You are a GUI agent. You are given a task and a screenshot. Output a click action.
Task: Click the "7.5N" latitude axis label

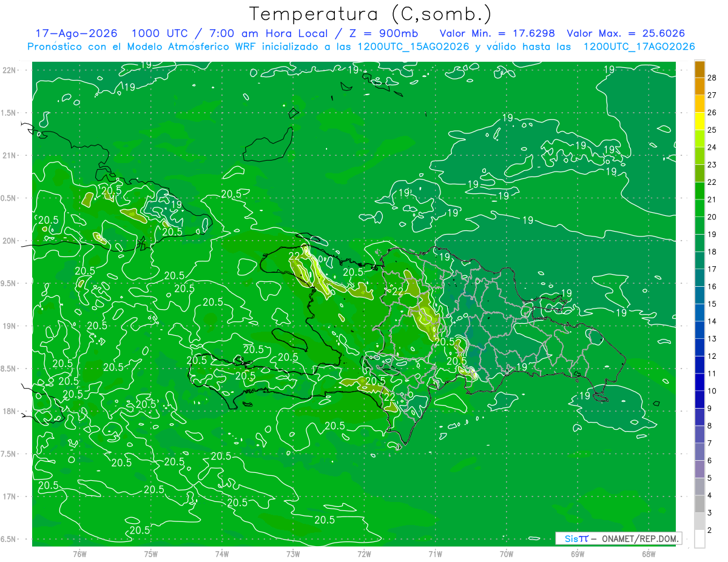(9, 454)
